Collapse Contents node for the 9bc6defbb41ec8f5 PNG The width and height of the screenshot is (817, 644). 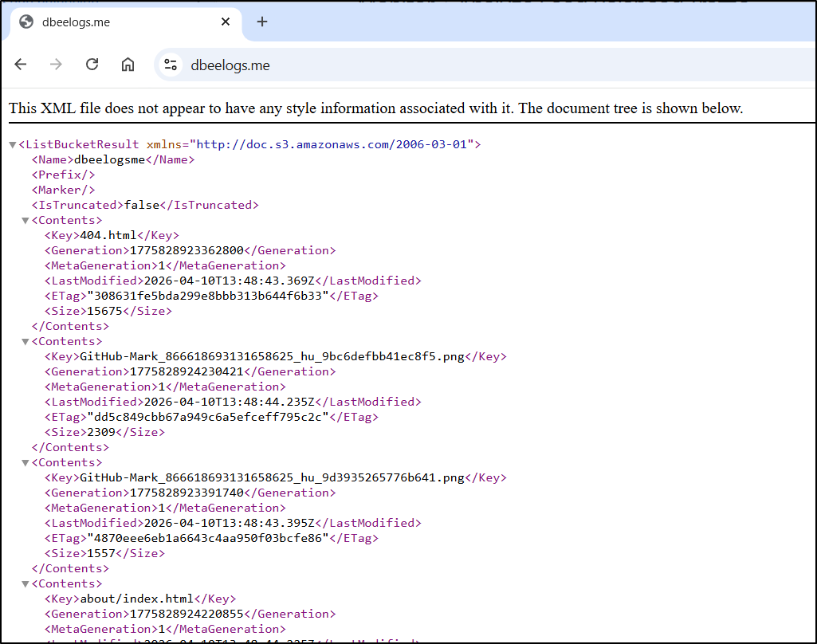pyautogui.click(x=25, y=342)
